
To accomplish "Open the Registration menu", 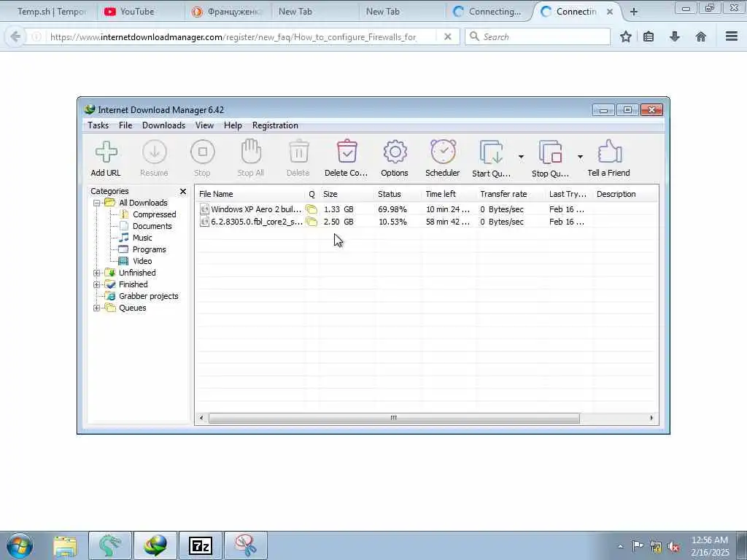I will [275, 125].
